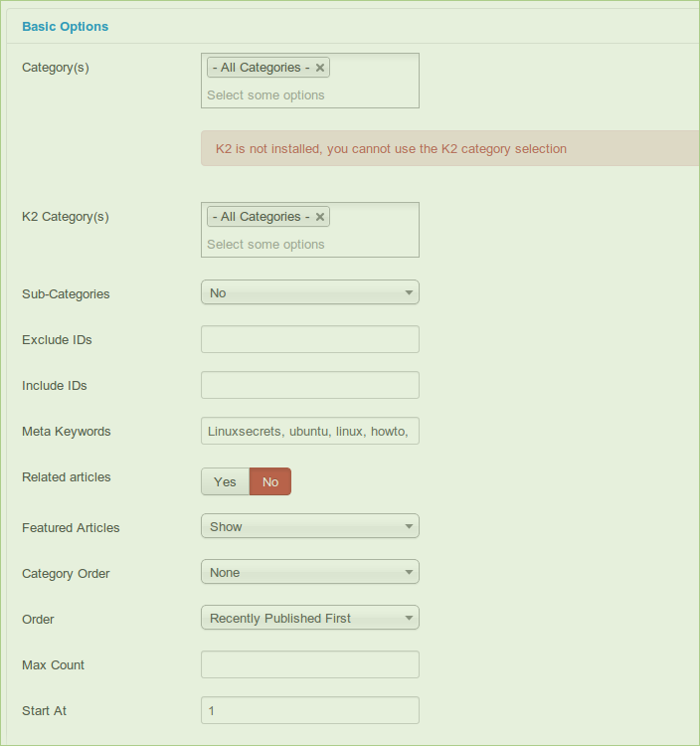
Task: Open the Category Order dropdown
Action: (x=309, y=572)
